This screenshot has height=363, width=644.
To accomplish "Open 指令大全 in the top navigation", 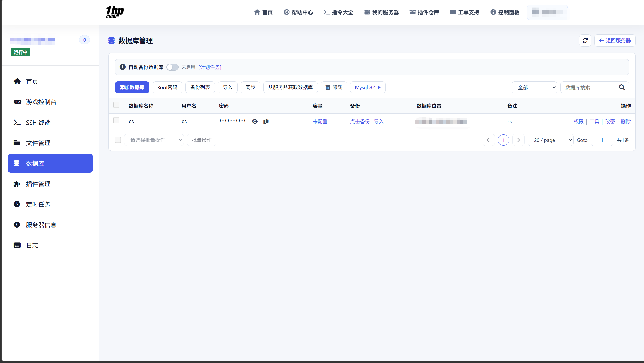I will click(338, 12).
